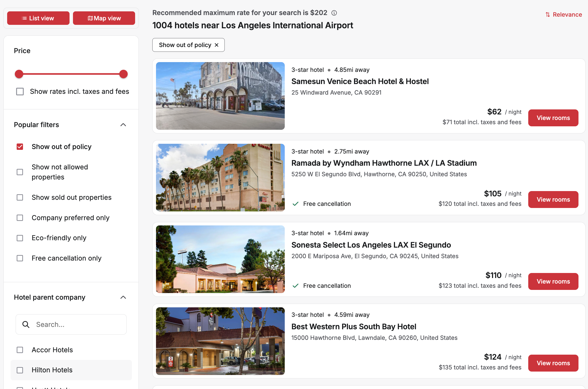Click the '$110' nightly price for Sonesta

tap(493, 275)
